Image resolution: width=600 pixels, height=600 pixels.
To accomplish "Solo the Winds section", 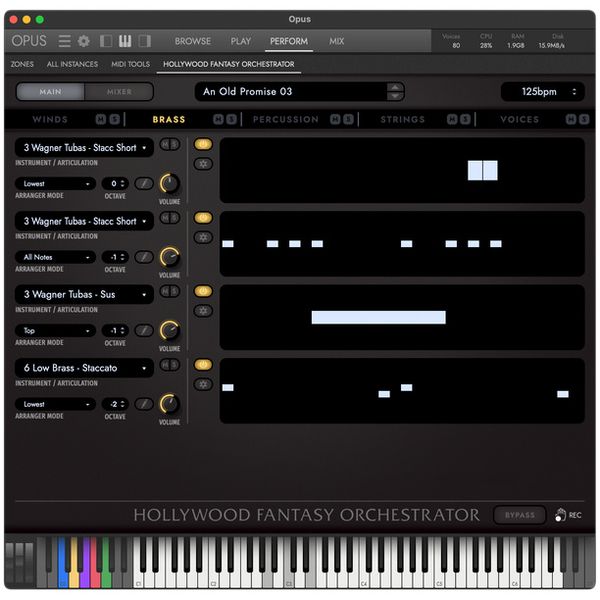I will [x=114, y=119].
